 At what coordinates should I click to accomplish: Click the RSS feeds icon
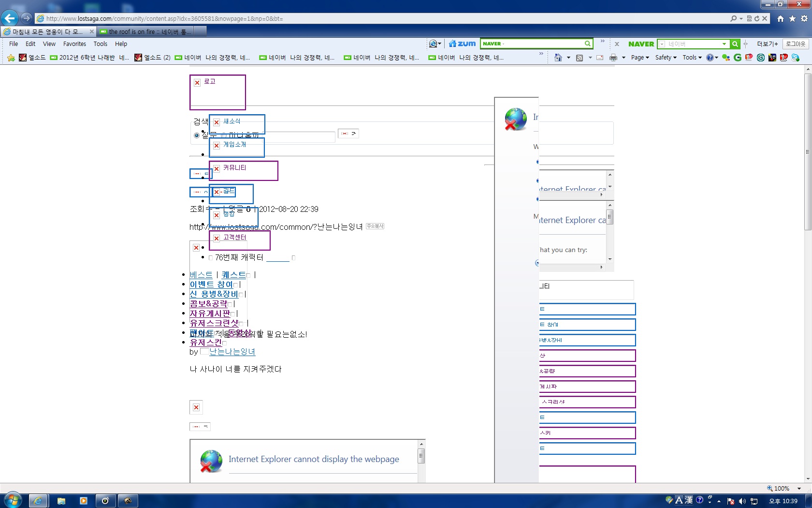(x=580, y=58)
